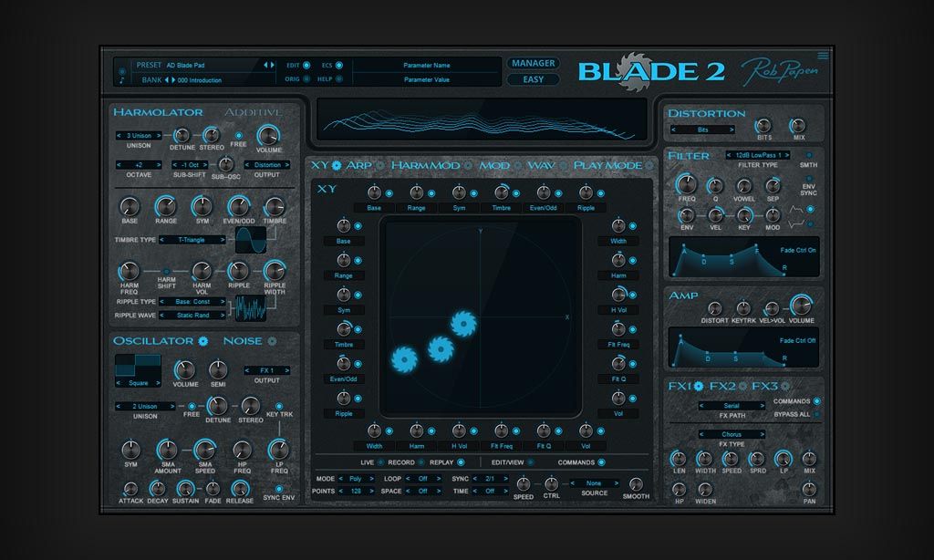Image resolution: width=934 pixels, height=560 pixels.
Task: Open the Harmolator Distortion output selector
Action: pyautogui.click(x=267, y=164)
